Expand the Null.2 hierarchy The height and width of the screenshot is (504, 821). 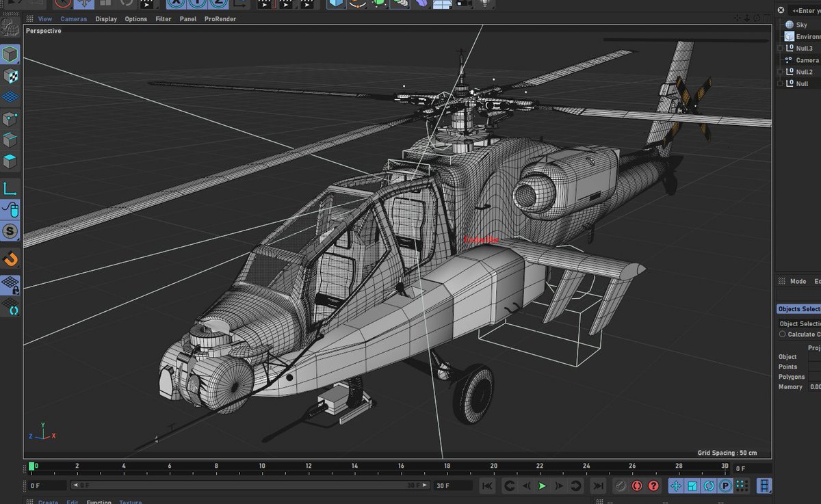pos(779,71)
